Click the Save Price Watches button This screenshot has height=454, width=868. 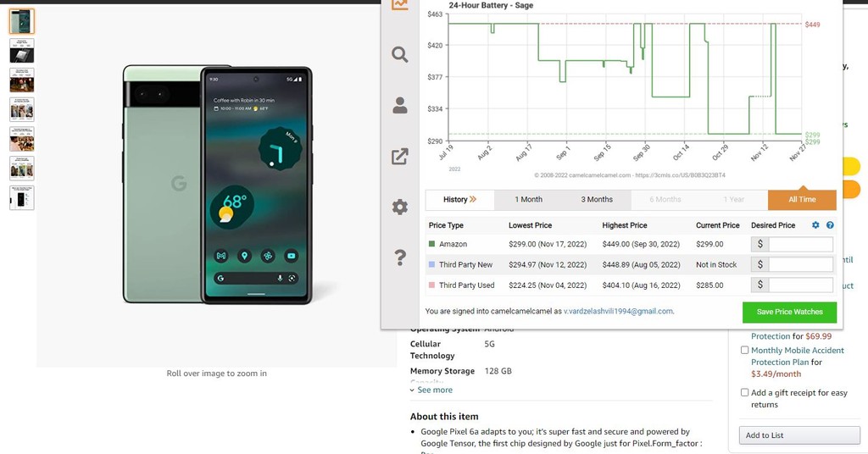[789, 312]
